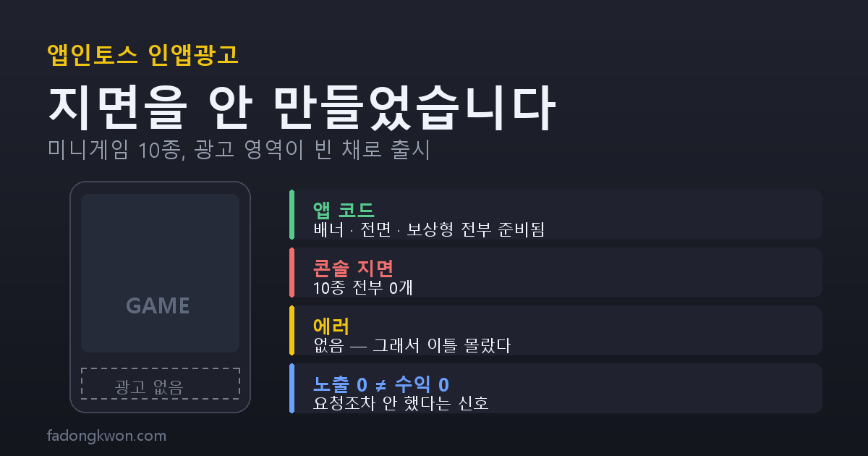
Task: Click the green accent bar beside 앱 코드
Action: coord(292,215)
